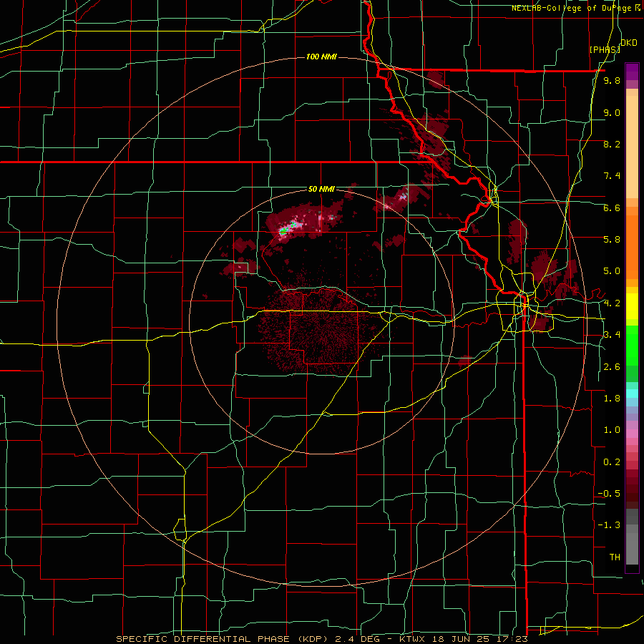Select the NEXLAB-College of DuPage credit text
Viewport: 644px width, 644px height.
click(x=577, y=8)
